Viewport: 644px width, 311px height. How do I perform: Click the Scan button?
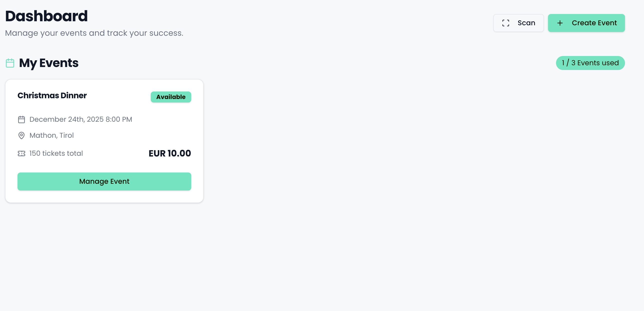tap(518, 23)
